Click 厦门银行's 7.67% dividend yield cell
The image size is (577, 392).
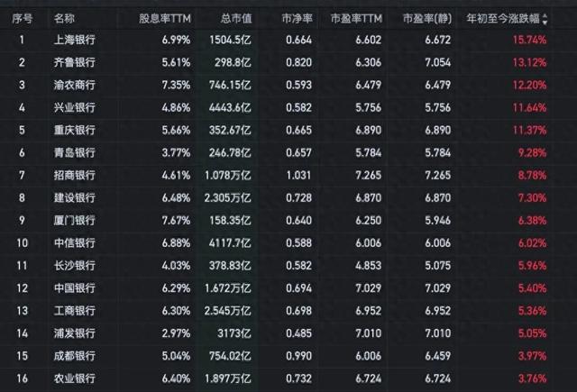pyautogui.click(x=176, y=220)
